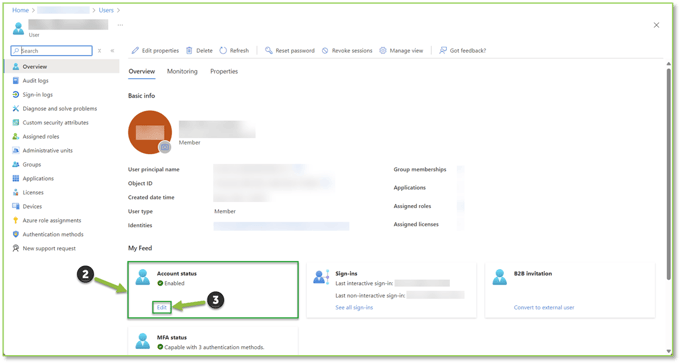Open Manage view gear icon
The width and height of the screenshot is (681, 364).
(383, 50)
